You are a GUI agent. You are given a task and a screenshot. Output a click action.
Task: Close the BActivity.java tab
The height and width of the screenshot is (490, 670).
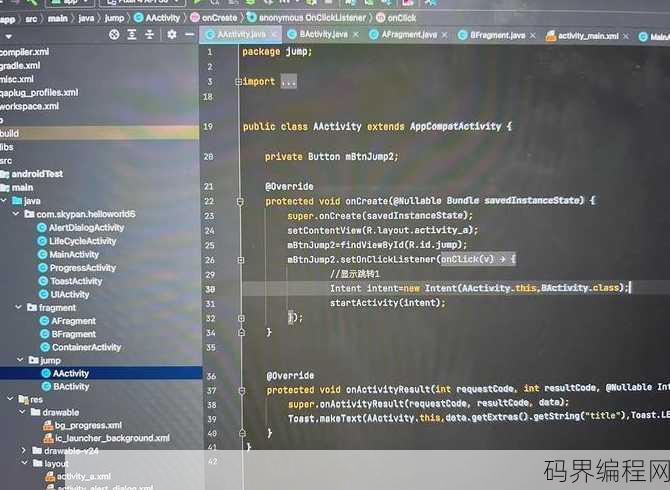pyautogui.click(x=356, y=35)
